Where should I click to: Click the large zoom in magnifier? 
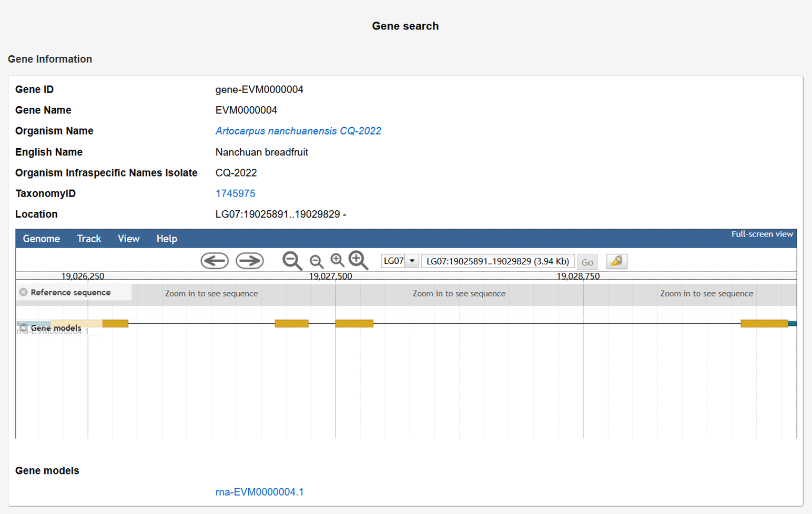[358, 260]
